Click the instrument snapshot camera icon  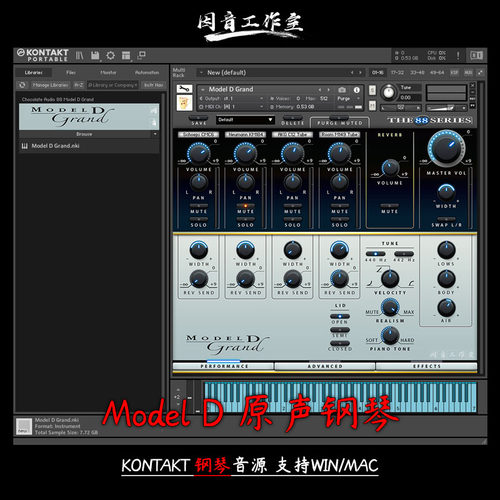[x=342, y=90]
